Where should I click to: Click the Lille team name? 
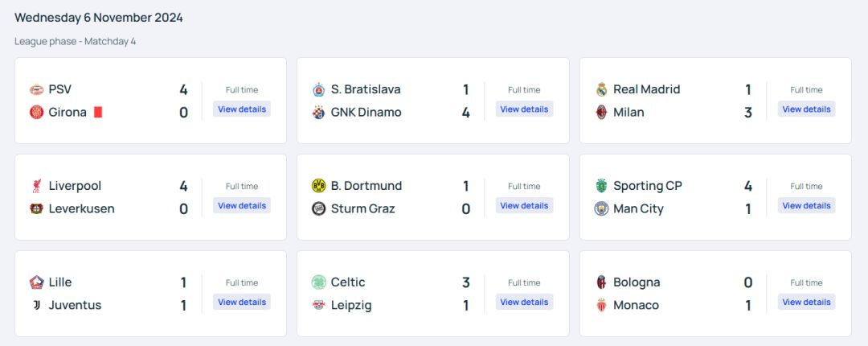click(60, 282)
